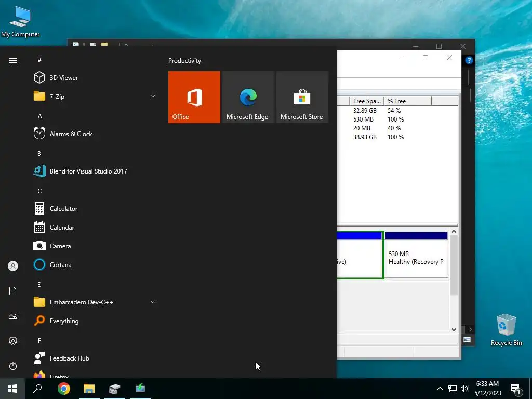Switch to the Disk Management taskbar icon
532x399 pixels.
tap(115, 389)
